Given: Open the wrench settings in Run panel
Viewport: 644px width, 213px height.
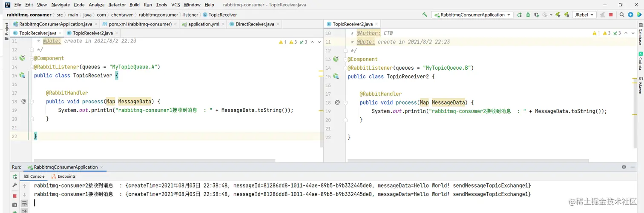Looking at the screenshot, I should pyautogui.click(x=15, y=186).
